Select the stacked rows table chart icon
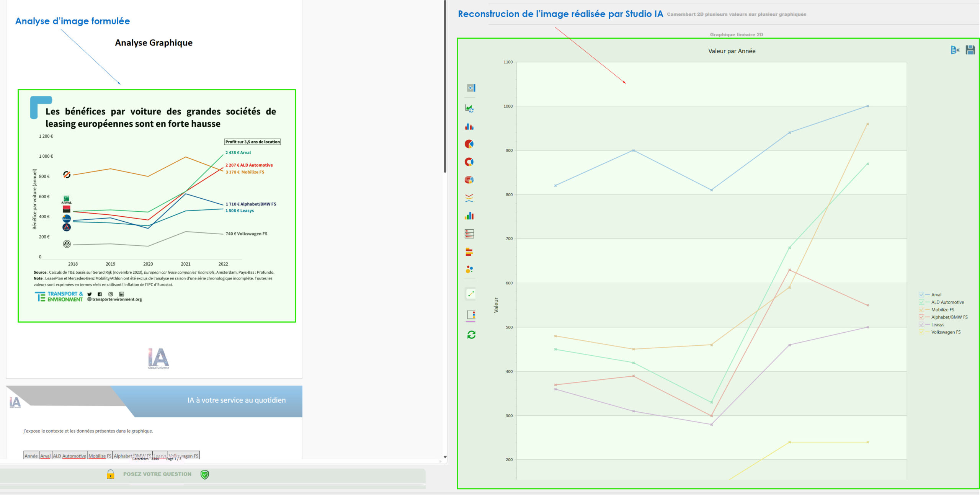This screenshot has width=980, height=495. pos(469,234)
